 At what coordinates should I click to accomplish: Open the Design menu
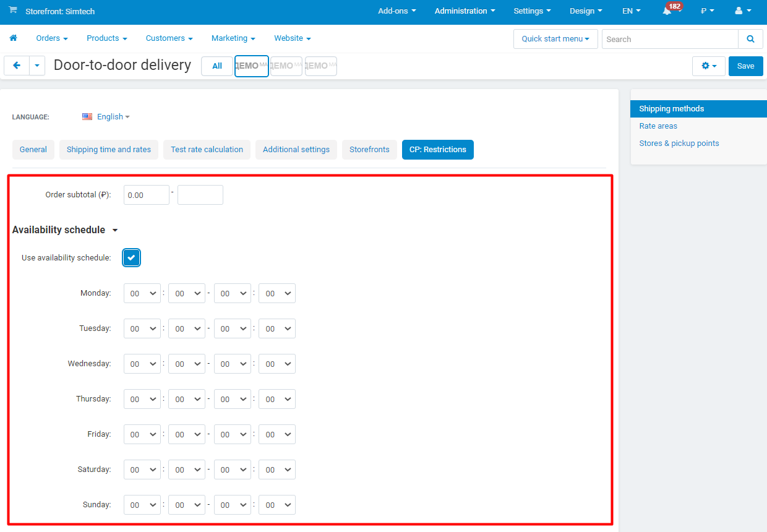[x=586, y=11]
